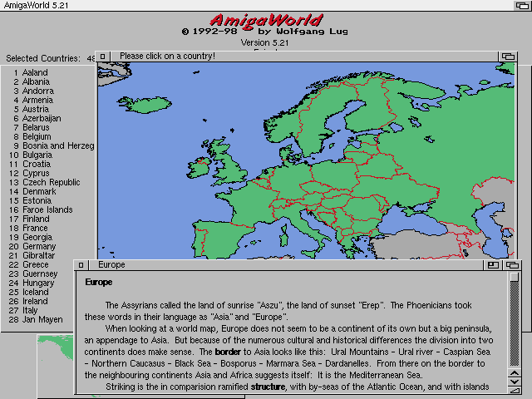Click the red AmigaWorld logo heading
The image size is (532, 399).
[266, 20]
